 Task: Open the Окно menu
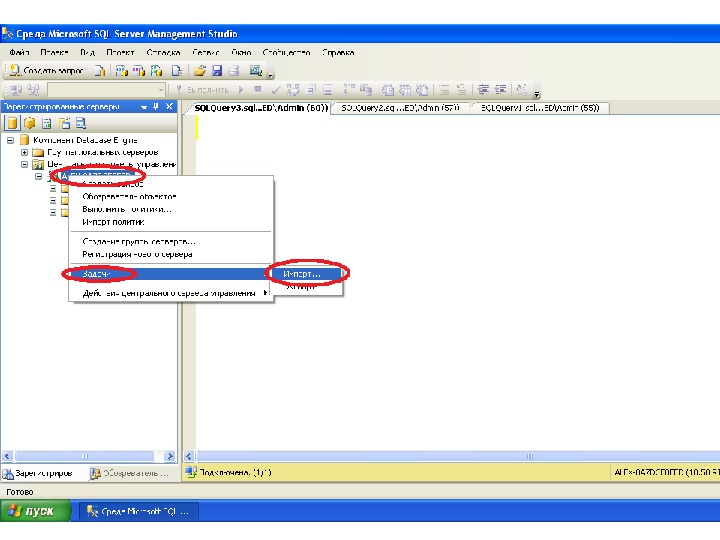(242, 52)
